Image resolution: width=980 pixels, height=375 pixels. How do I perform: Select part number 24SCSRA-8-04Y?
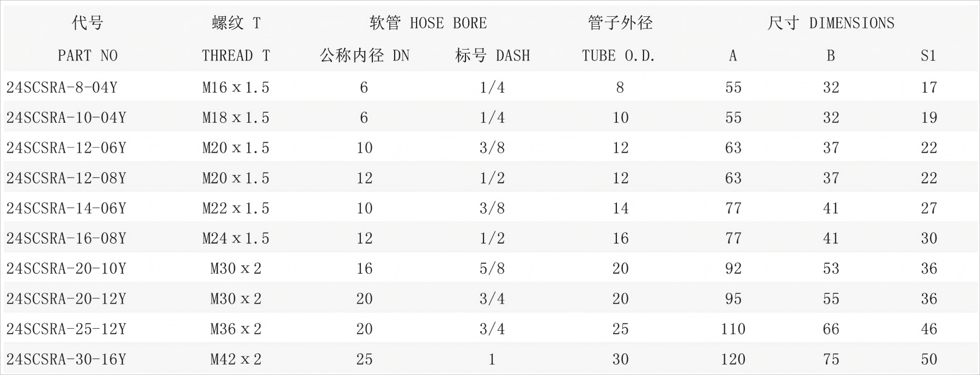(x=62, y=87)
